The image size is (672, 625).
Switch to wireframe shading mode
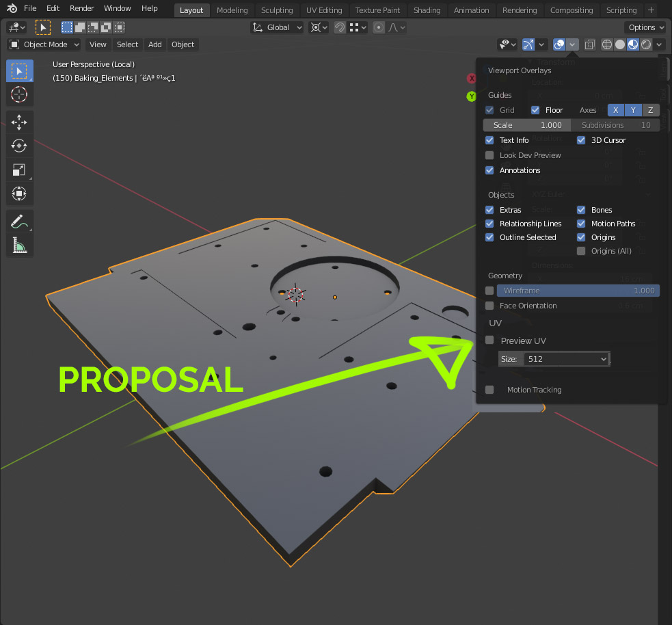[607, 44]
